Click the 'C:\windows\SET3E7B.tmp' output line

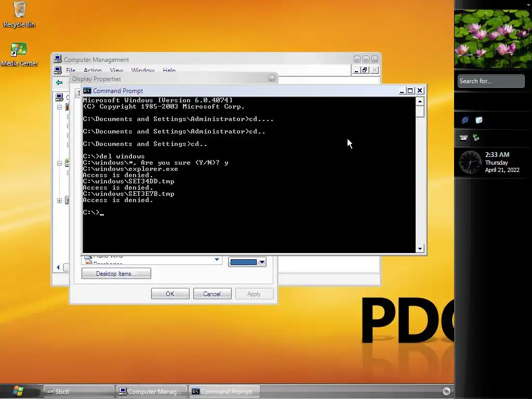click(x=129, y=194)
